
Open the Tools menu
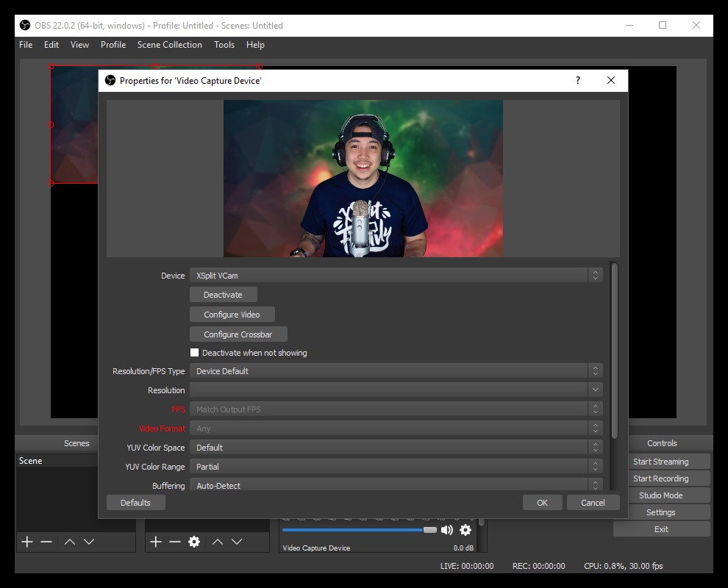click(224, 45)
